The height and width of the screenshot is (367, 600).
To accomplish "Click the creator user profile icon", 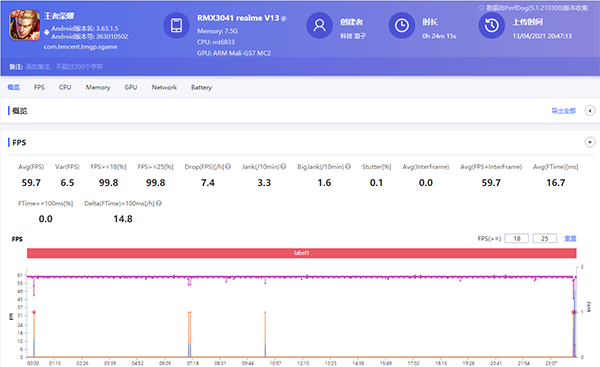I will pos(320,25).
